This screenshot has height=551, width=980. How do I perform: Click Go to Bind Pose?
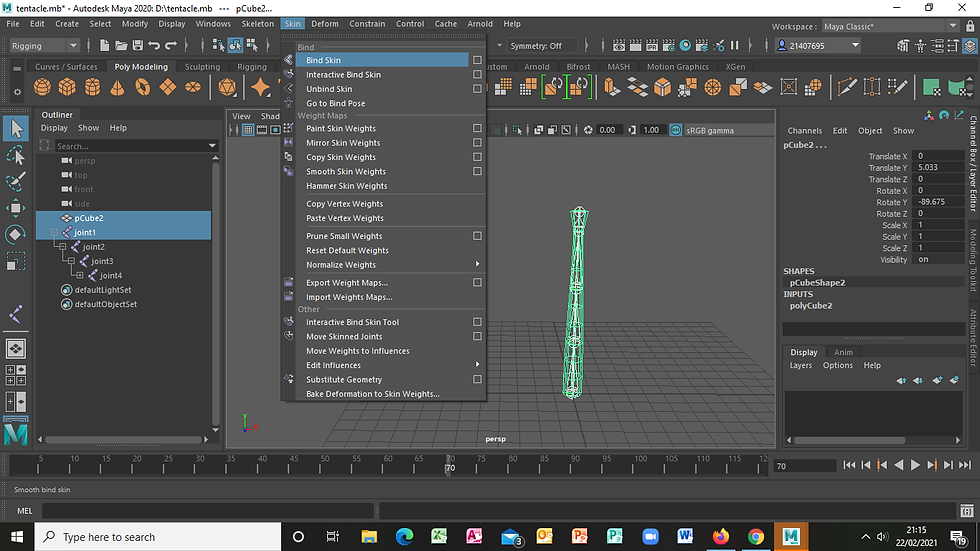pos(335,103)
